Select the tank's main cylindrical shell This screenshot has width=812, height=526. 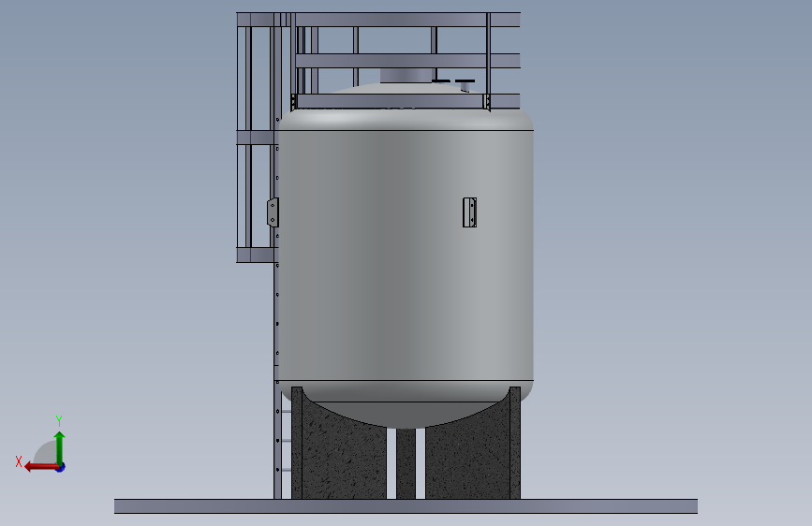point(406,256)
